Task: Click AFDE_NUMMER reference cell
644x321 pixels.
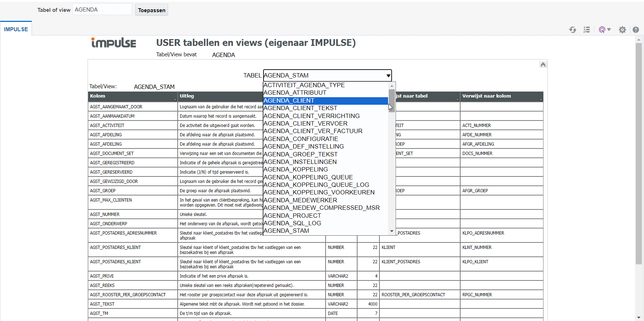Action: coord(502,135)
